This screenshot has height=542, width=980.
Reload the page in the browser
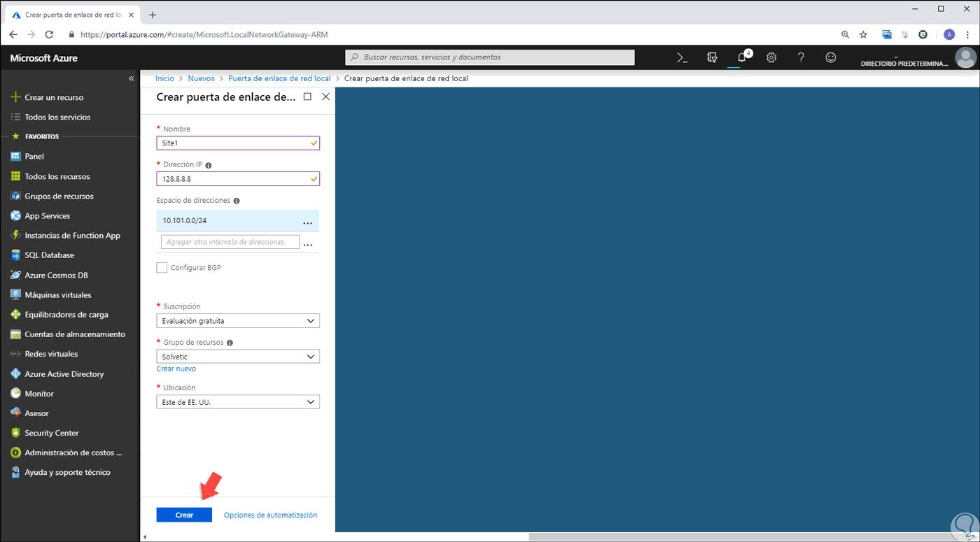coord(49,34)
